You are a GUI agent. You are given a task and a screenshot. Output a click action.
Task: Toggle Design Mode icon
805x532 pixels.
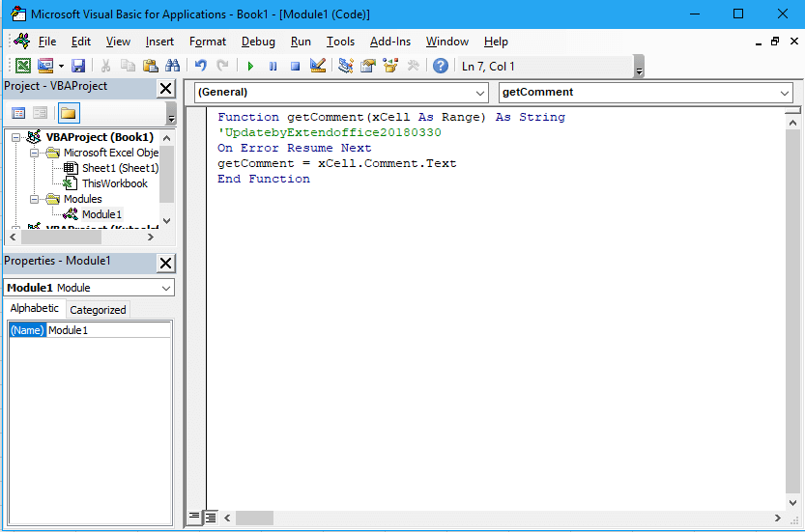[x=317, y=66]
